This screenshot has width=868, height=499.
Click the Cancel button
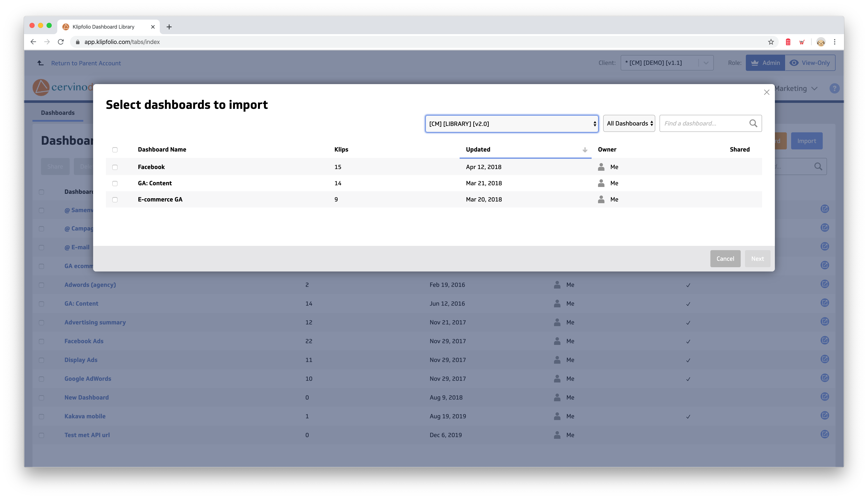coord(725,258)
